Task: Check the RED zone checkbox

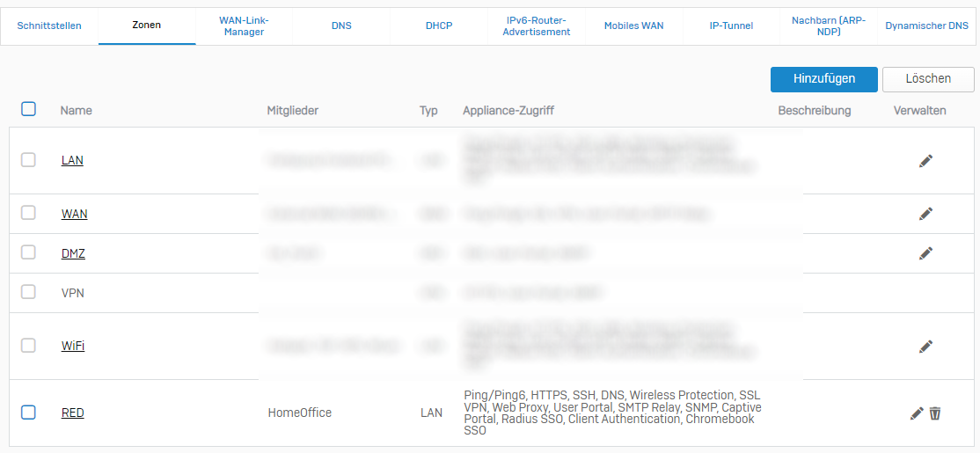Action: (28, 413)
